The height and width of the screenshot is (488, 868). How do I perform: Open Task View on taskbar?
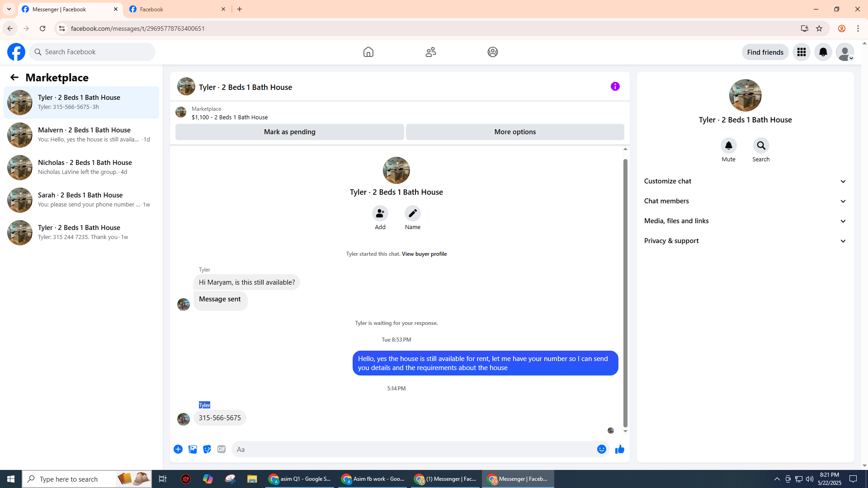[x=162, y=479]
